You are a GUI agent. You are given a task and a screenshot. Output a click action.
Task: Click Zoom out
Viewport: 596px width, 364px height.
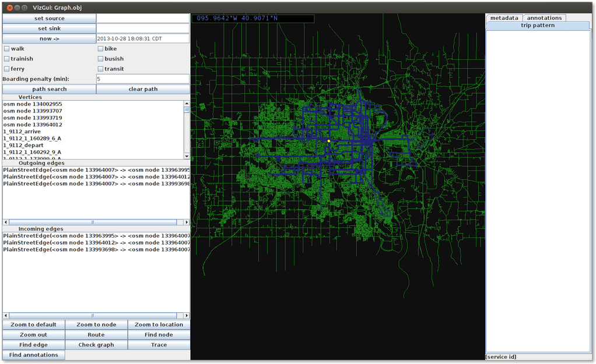[33, 334]
